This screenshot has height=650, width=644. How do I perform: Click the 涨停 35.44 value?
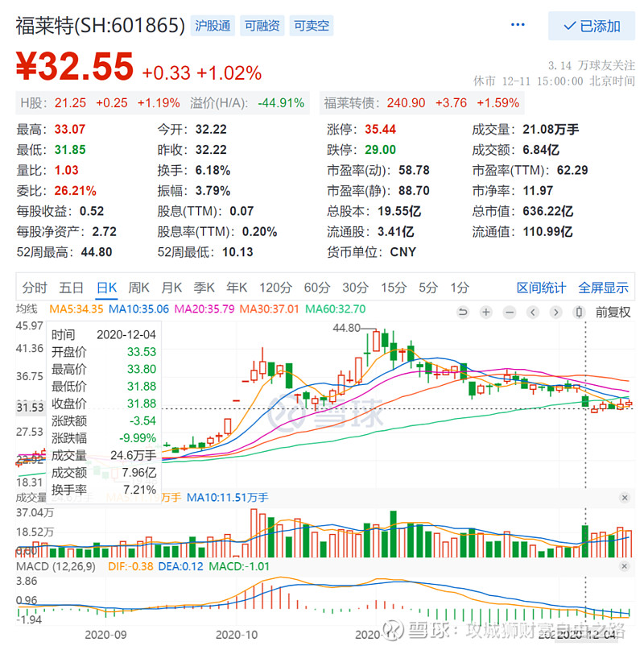(x=380, y=130)
